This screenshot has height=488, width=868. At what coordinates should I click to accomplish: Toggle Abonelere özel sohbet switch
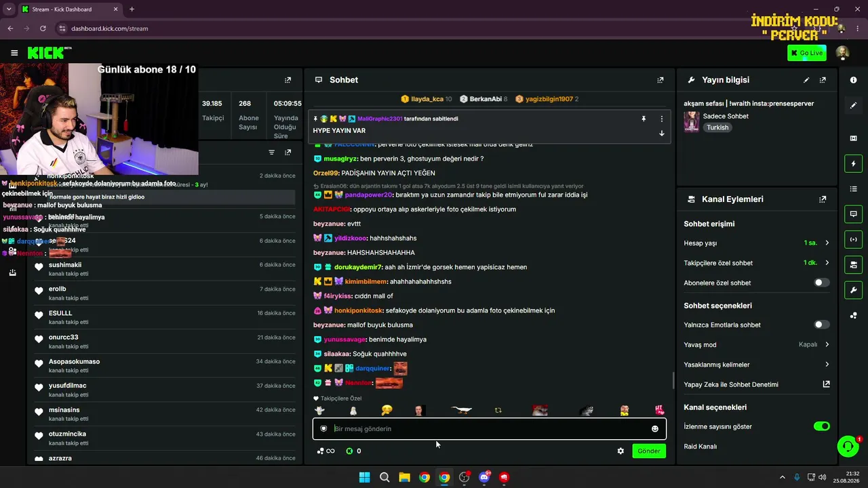coord(821,283)
